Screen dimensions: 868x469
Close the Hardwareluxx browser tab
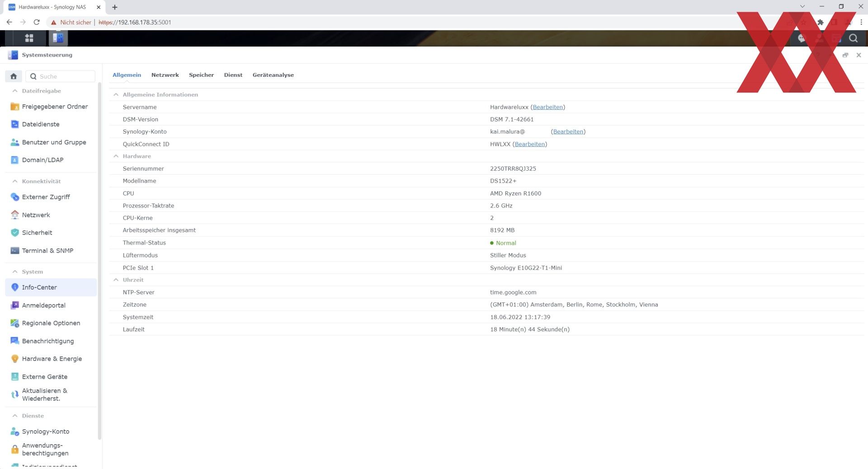coord(99,7)
